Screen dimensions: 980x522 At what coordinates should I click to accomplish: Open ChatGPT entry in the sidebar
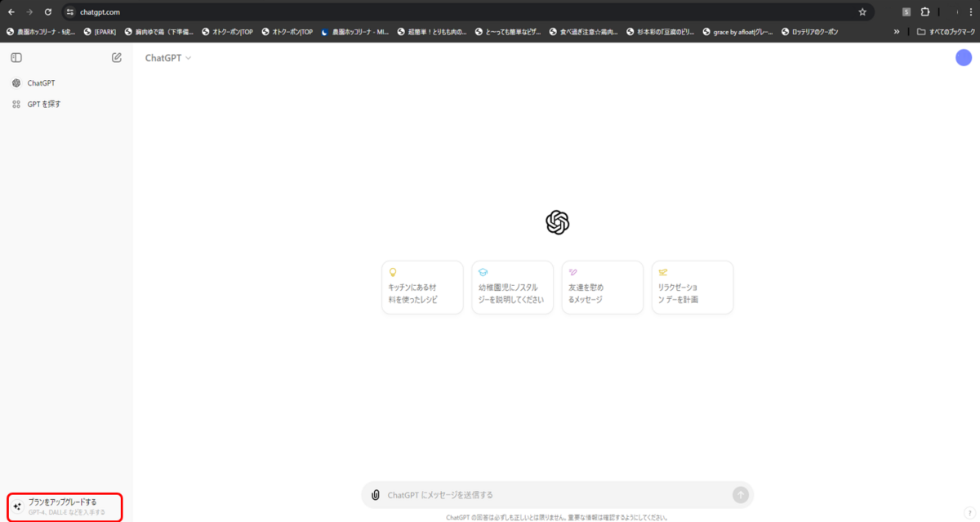[67, 83]
